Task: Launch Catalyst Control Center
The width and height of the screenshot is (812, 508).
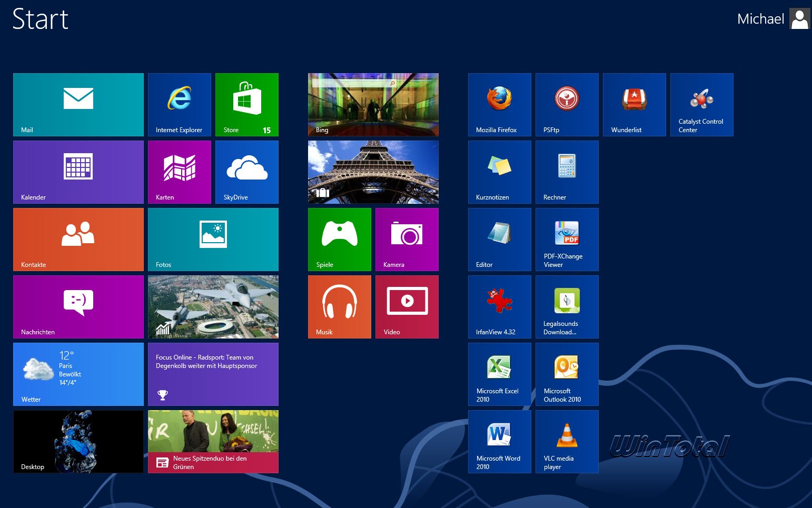Action: pos(701,105)
